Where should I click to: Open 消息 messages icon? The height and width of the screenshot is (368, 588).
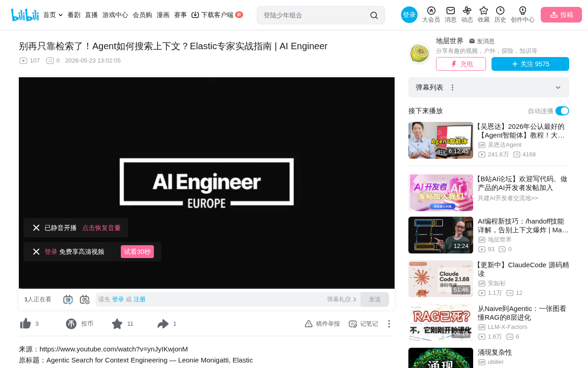(451, 15)
